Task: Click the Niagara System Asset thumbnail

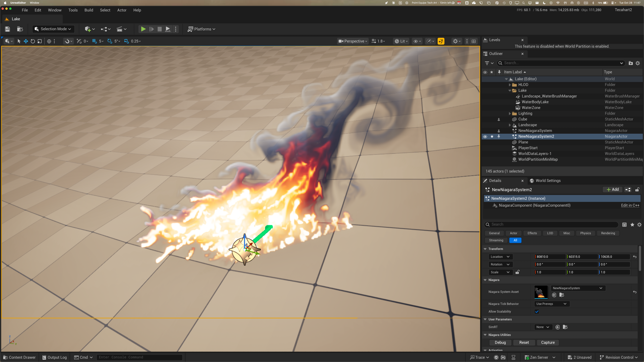Action: (x=541, y=292)
